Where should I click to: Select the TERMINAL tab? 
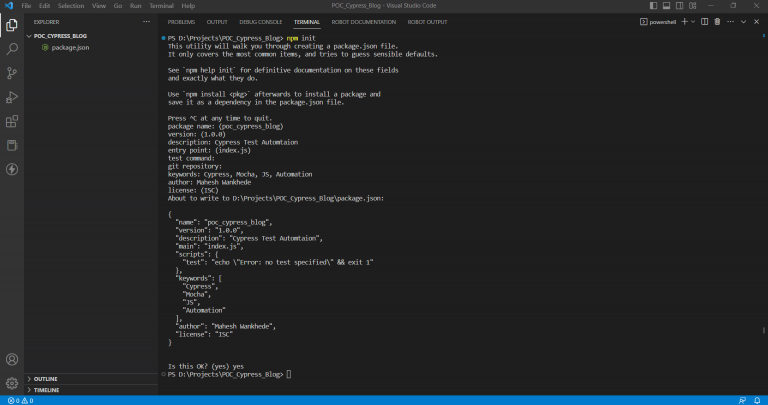point(307,22)
